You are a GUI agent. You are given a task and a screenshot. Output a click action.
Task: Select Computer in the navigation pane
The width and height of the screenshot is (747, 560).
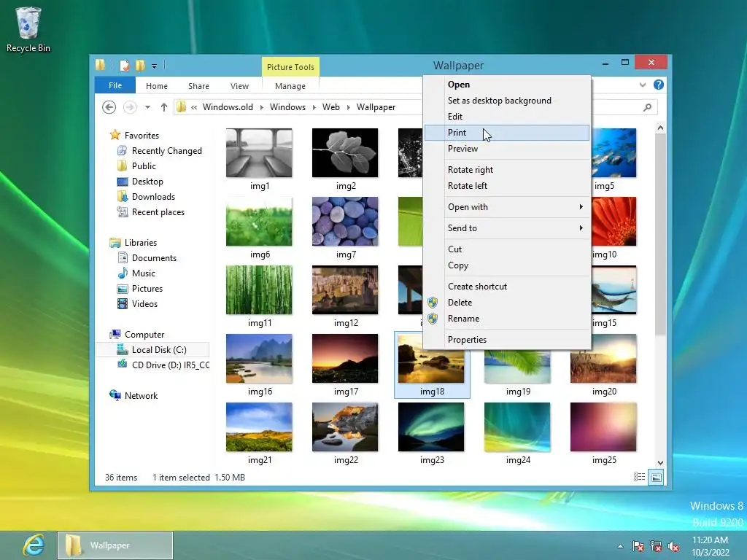click(144, 334)
